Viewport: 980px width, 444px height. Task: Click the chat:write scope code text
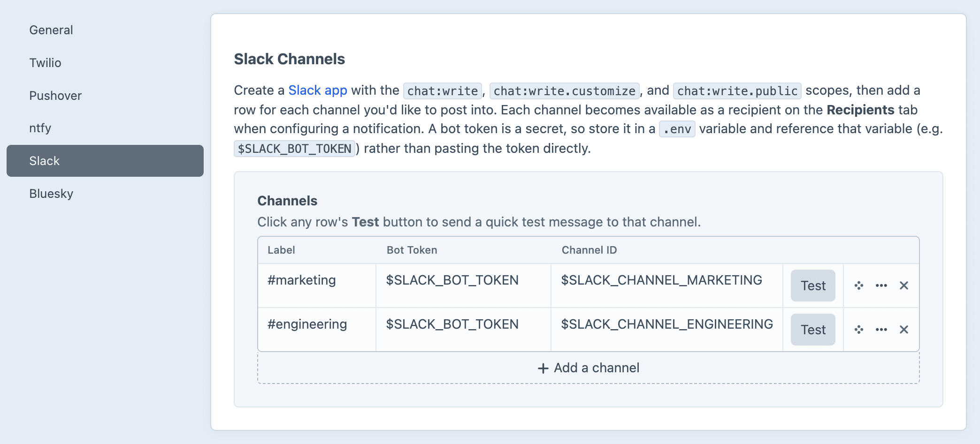443,90
